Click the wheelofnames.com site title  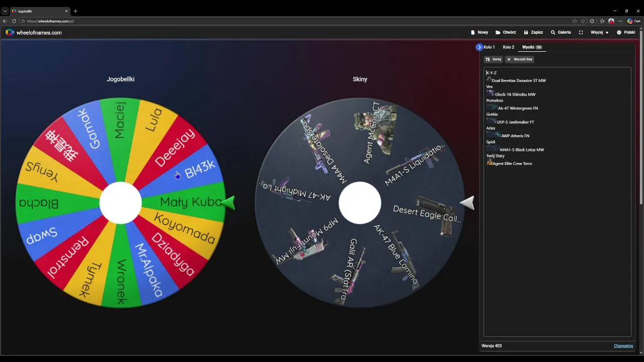pos(39,33)
